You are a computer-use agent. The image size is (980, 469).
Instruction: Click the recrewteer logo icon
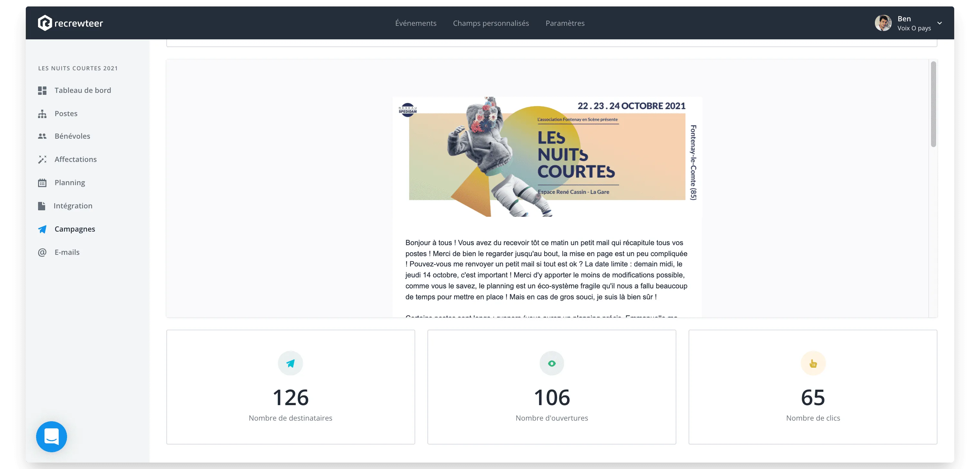click(44, 23)
